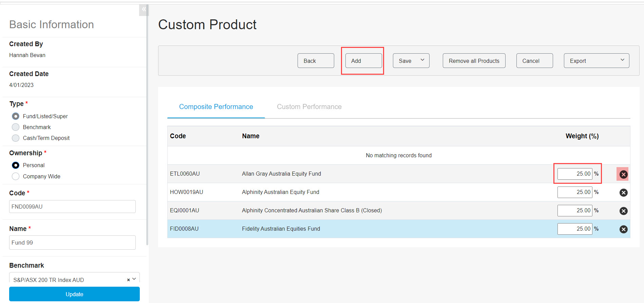Click Alphinity Australian Equity Fund name

[281, 192]
